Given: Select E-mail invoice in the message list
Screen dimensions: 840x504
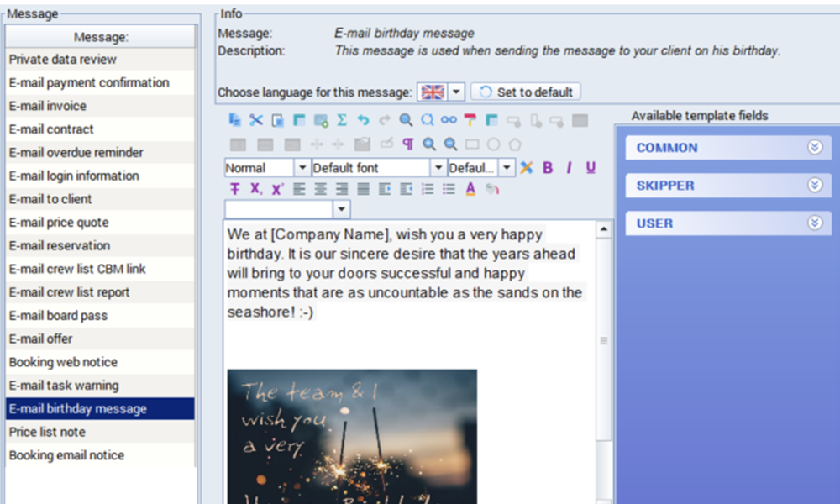Looking at the screenshot, I should click(x=48, y=106).
